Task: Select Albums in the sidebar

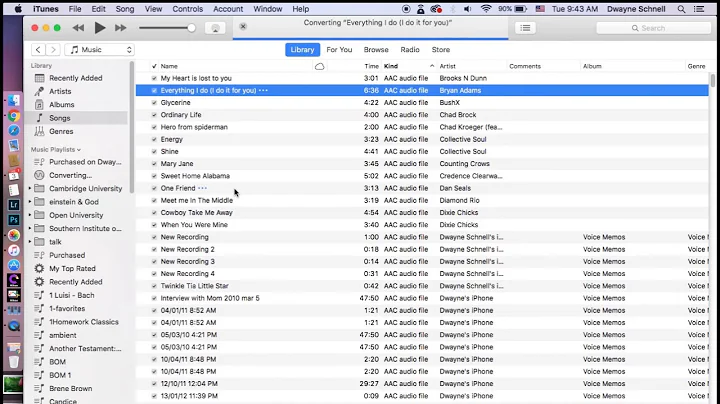Action: 62,105
